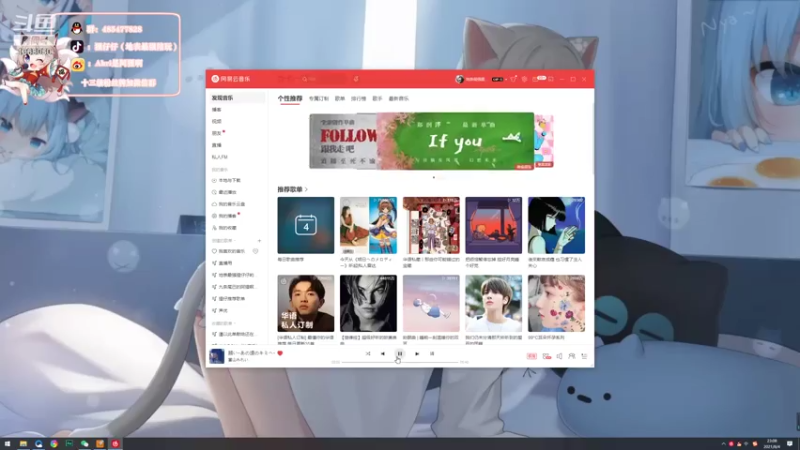This screenshot has width=800, height=450.
Task: Show the pink banner on the right
Action: [x=544, y=141]
